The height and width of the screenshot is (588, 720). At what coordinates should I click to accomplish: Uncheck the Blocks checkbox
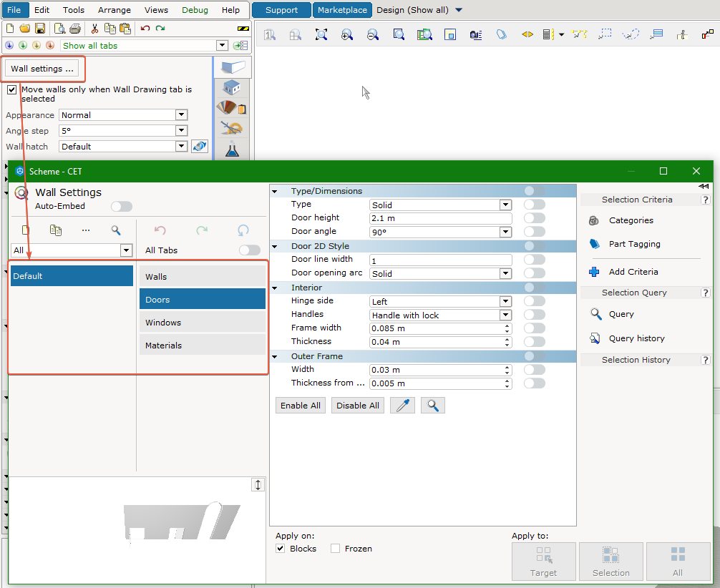point(280,549)
